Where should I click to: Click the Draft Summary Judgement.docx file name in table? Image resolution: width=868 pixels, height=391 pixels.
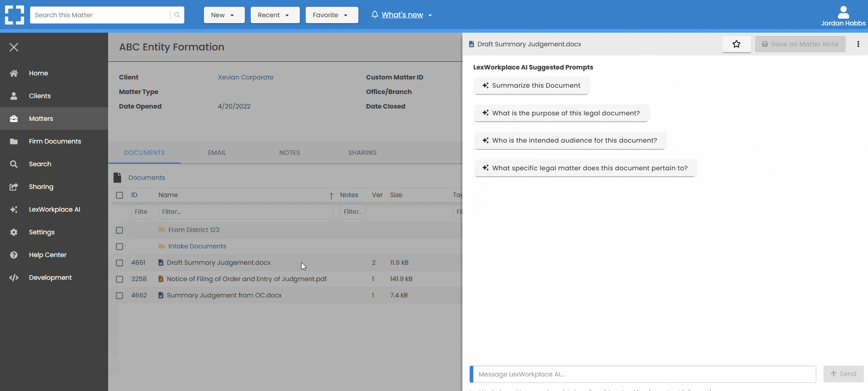click(218, 262)
